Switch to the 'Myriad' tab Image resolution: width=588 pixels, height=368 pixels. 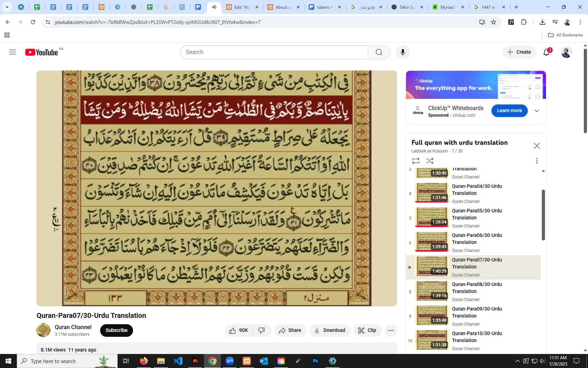click(448, 7)
